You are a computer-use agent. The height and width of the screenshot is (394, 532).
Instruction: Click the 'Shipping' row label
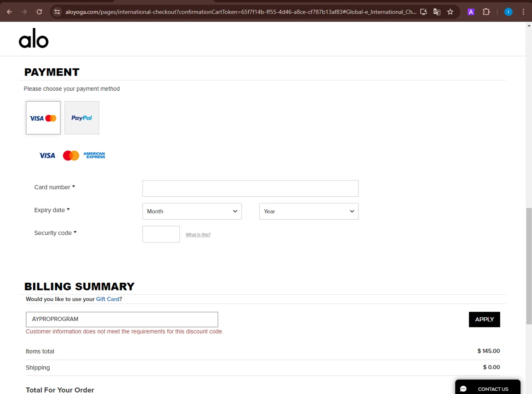pyautogui.click(x=38, y=368)
